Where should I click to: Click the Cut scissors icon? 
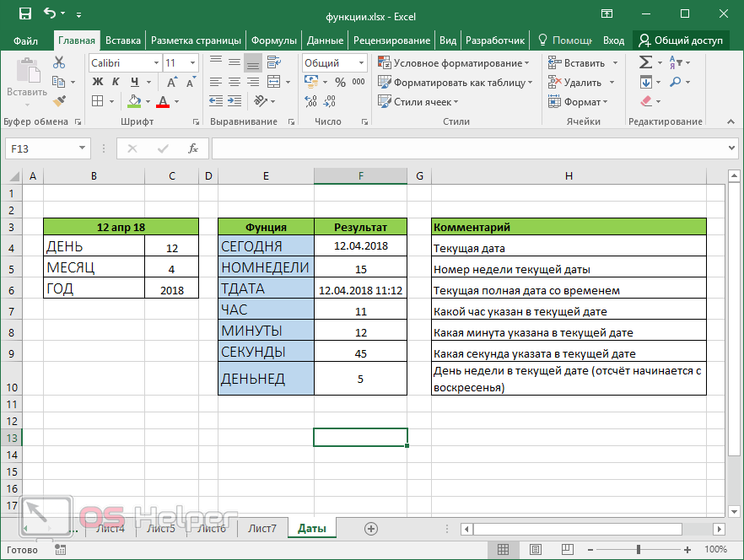59,62
